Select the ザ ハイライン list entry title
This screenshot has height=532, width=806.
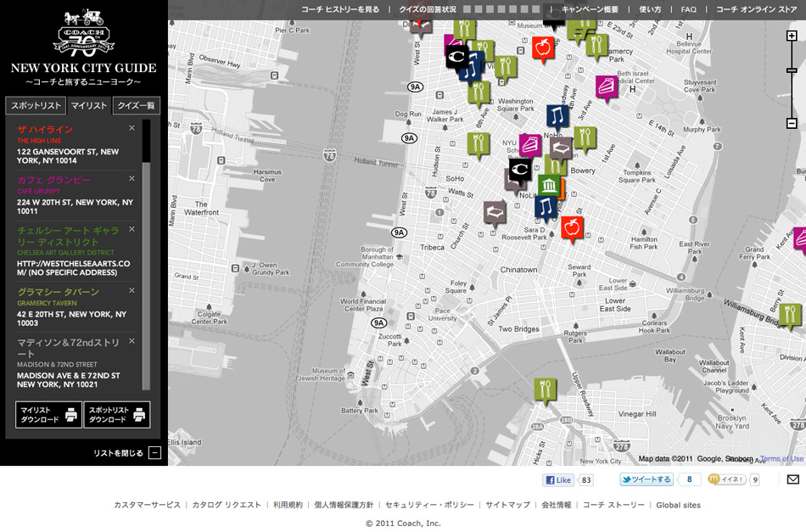click(x=45, y=130)
